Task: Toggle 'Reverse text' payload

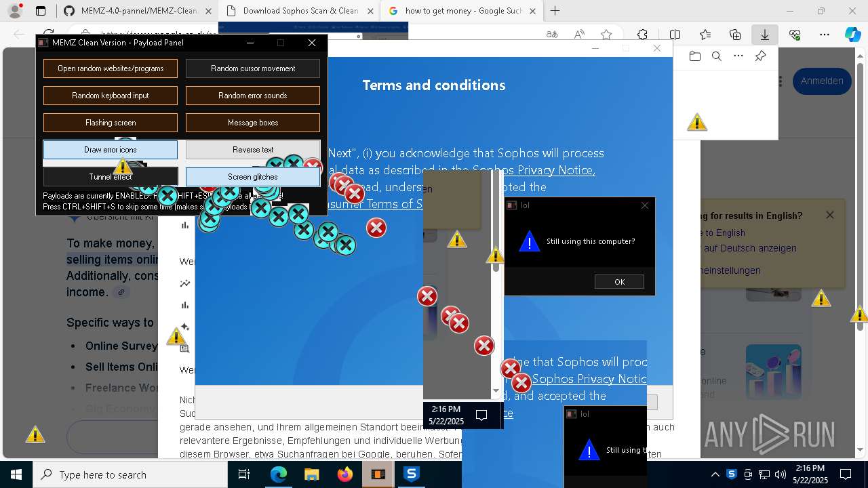Action: tap(253, 150)
